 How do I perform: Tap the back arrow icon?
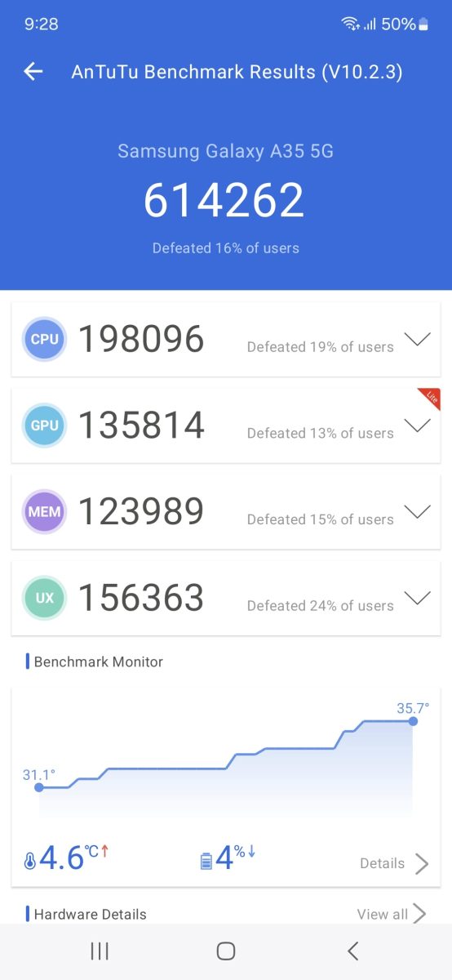tap(33, 72)
